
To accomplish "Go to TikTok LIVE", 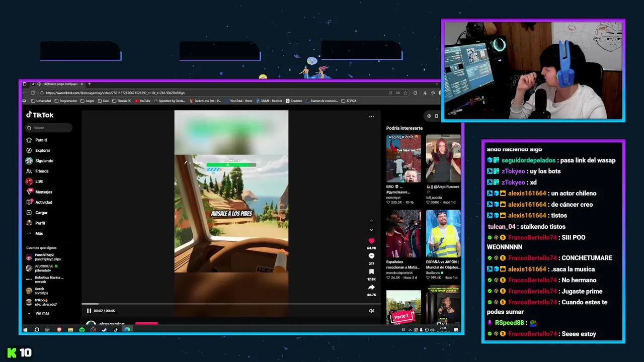I will [x=35, y=182].
